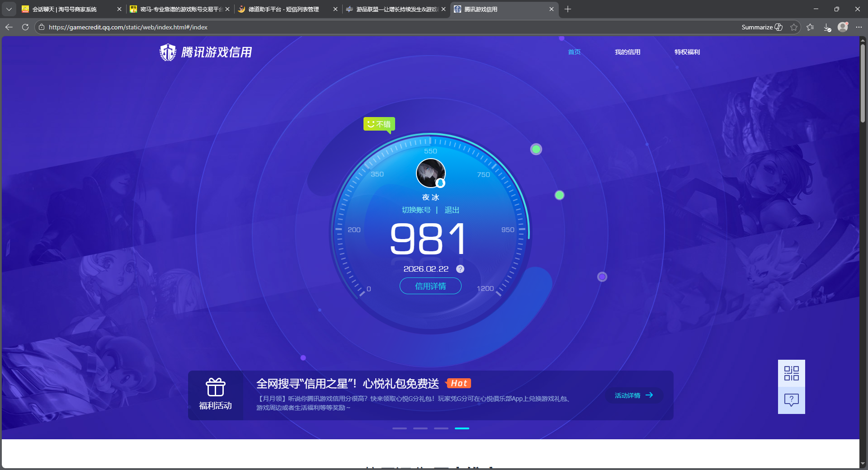Open the browser profile avatar
Viewport: 868px width, 470px height.
843,27
